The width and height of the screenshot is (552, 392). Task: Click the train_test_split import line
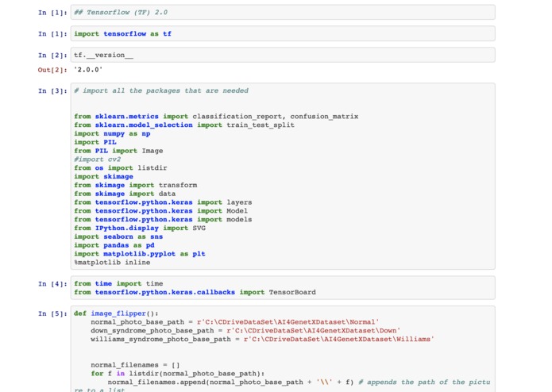pos(184,125)
